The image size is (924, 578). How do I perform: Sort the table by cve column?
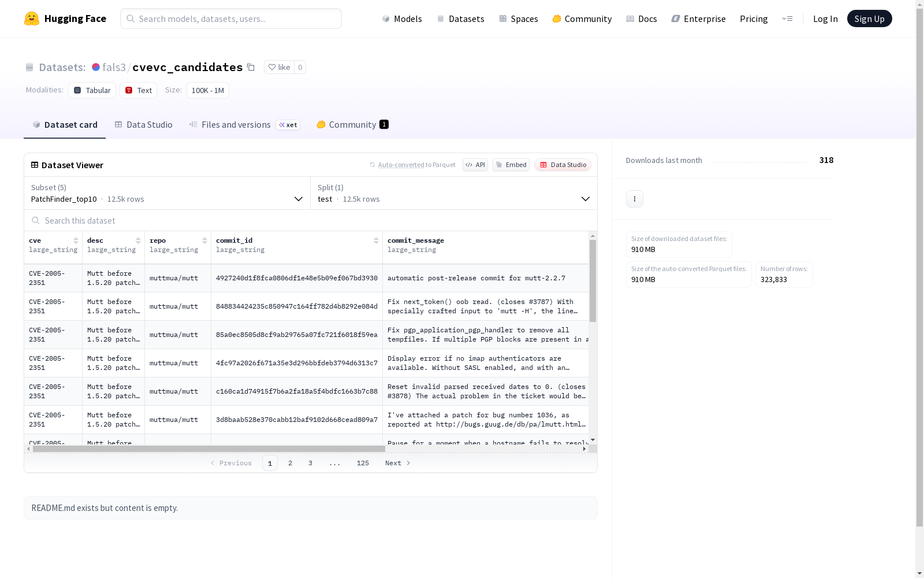point(76,240)
